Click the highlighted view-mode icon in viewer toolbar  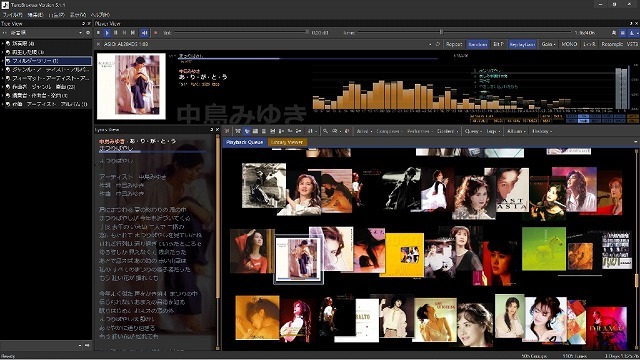point(247,131)
